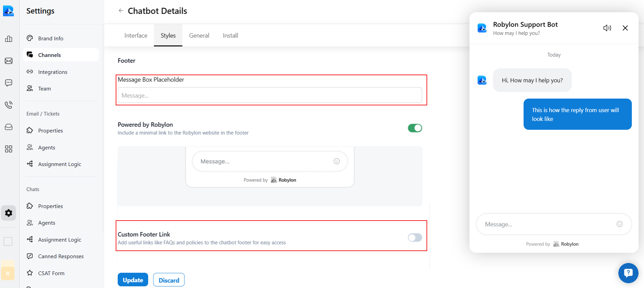This screenshot has height=288, width=644.
Task: Click emoji icon in chat widget message box
Action: (620, 224)
